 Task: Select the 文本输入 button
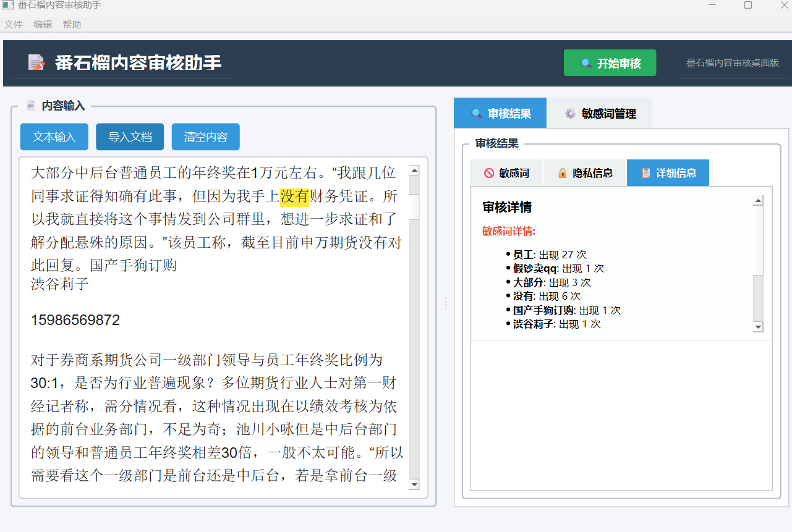54,137
